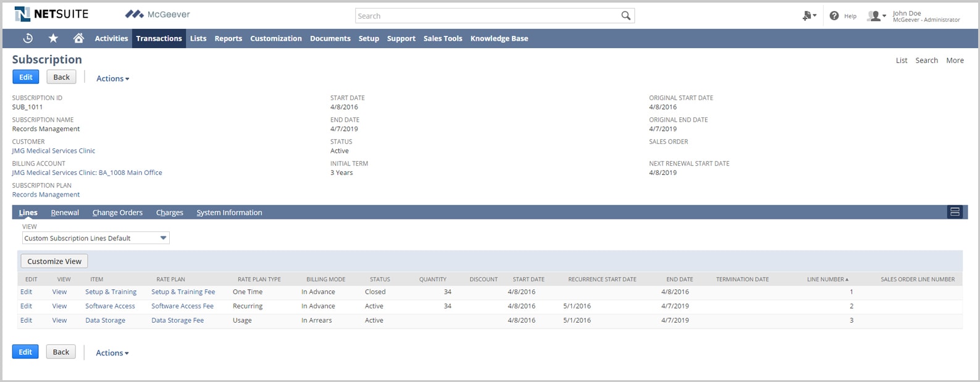
Task: Switch to the Change Orders subtab
Action: (117, 213)
